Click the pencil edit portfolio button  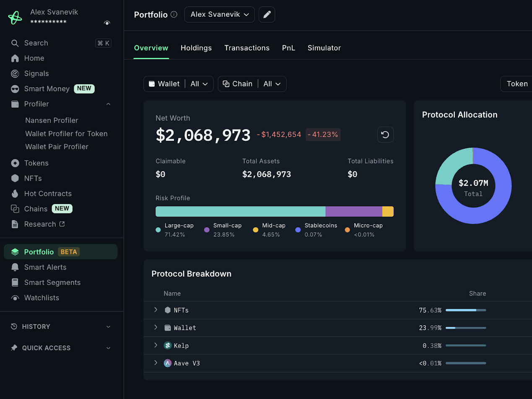[267, 15]
